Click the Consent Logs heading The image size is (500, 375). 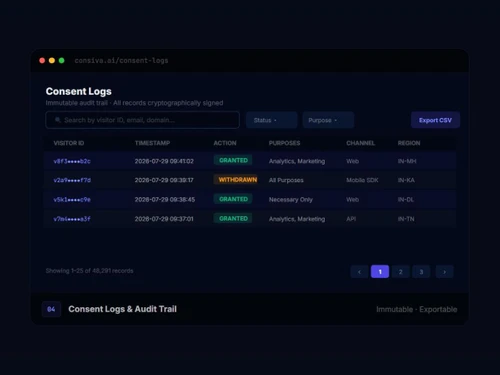pos(79,91)
